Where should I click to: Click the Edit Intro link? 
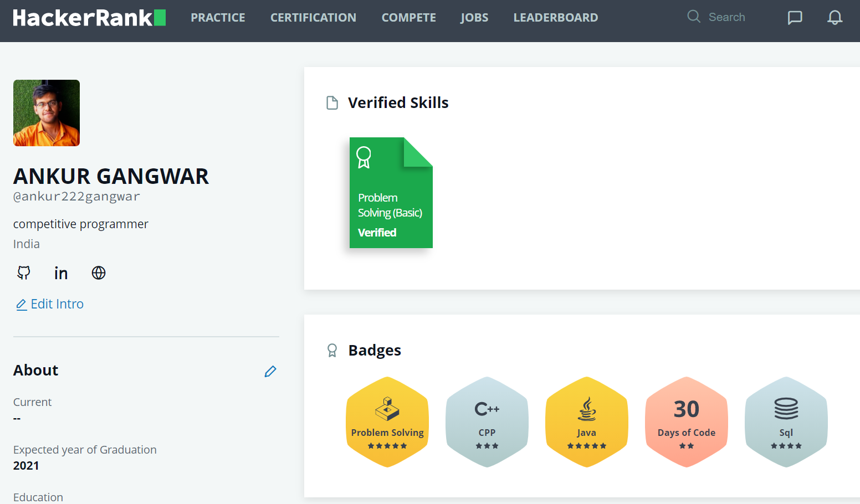coord(50,304)
